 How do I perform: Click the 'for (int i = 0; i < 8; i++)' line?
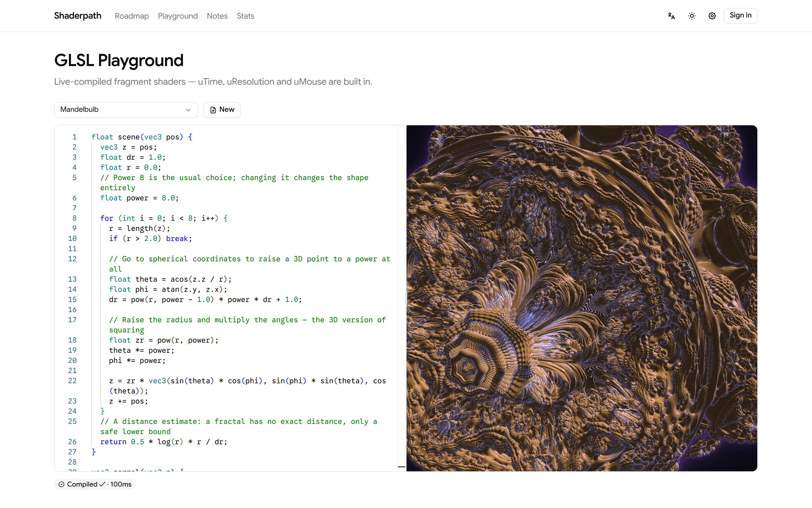coord(164,218)
